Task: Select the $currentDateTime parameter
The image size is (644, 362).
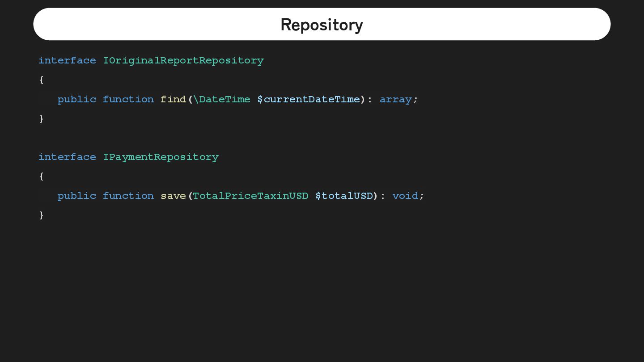Action: click(309, 99)
